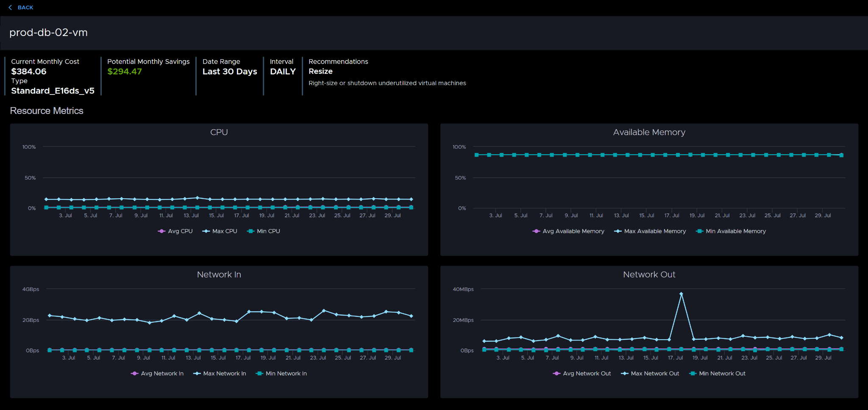Click Avg Network In legend marker
This screenshot has width=868, height=410.
click(x=134, y=374)
